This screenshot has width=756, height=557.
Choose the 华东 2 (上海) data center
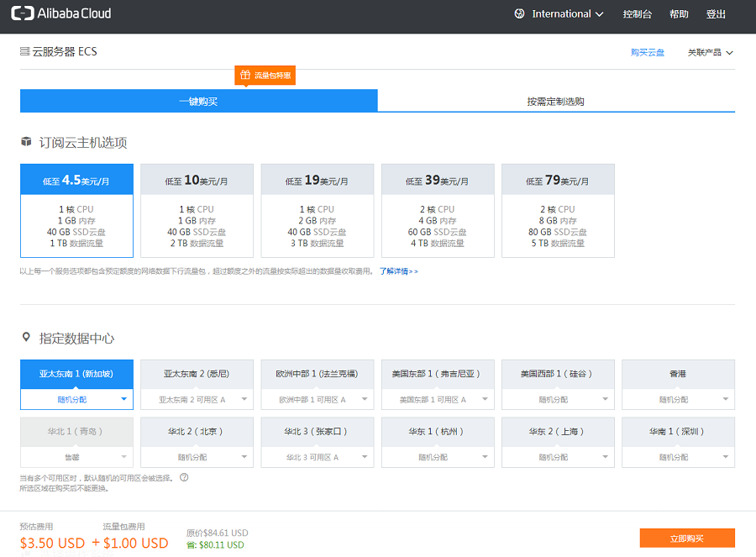point(558,432)
